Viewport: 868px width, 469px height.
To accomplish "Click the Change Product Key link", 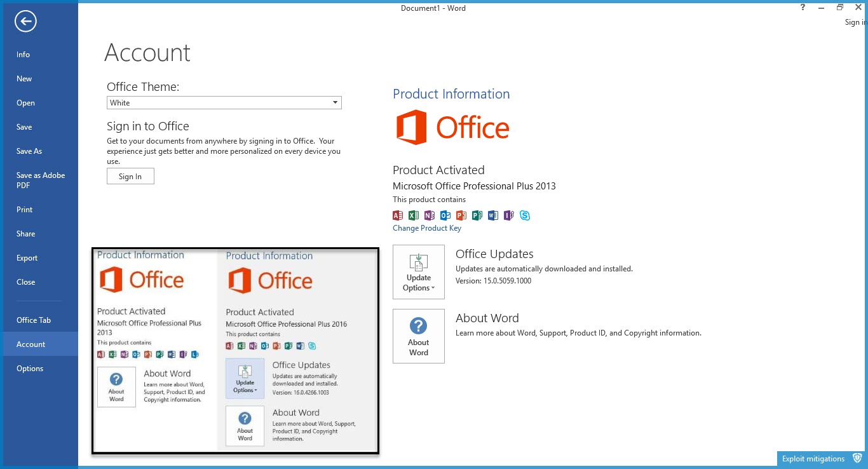I will click(427, 228).
